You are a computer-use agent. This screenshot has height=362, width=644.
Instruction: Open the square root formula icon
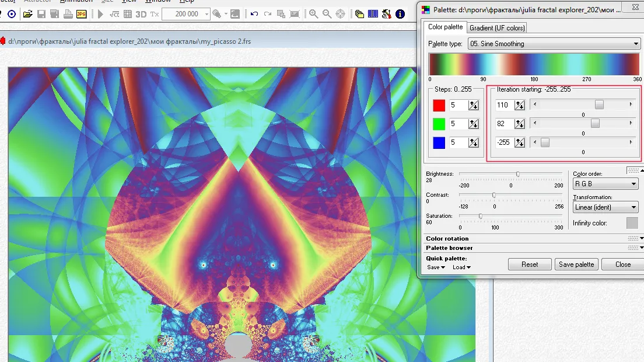pos(114,14)
